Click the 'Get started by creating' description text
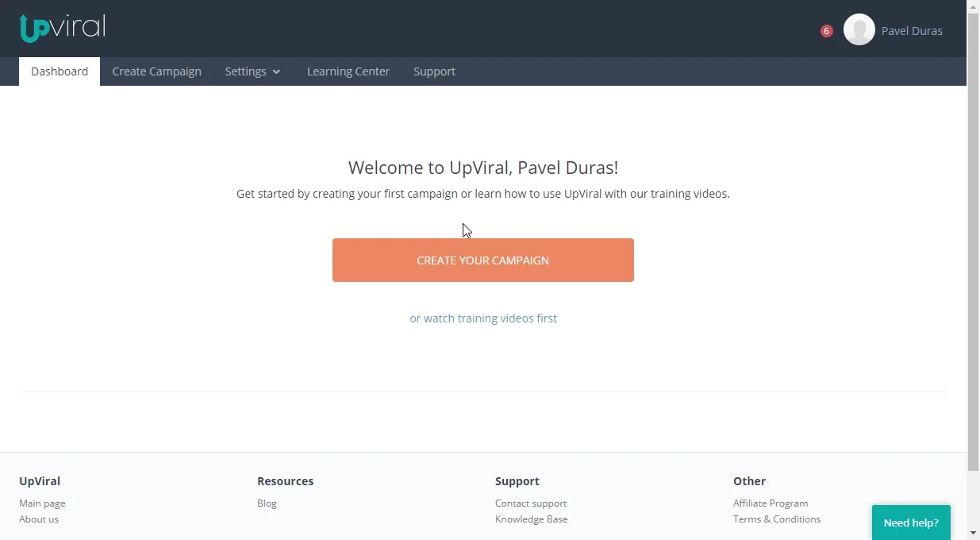Screen dimensions: 980x540 point(483,194)
